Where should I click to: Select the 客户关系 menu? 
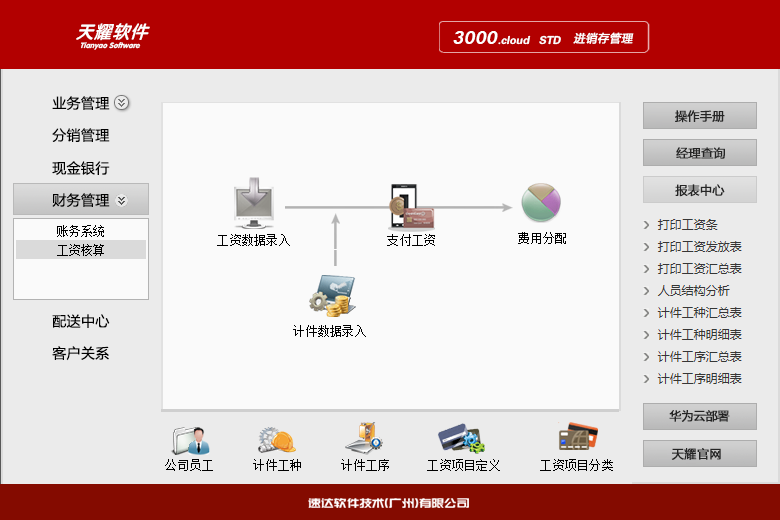[81, 354]
